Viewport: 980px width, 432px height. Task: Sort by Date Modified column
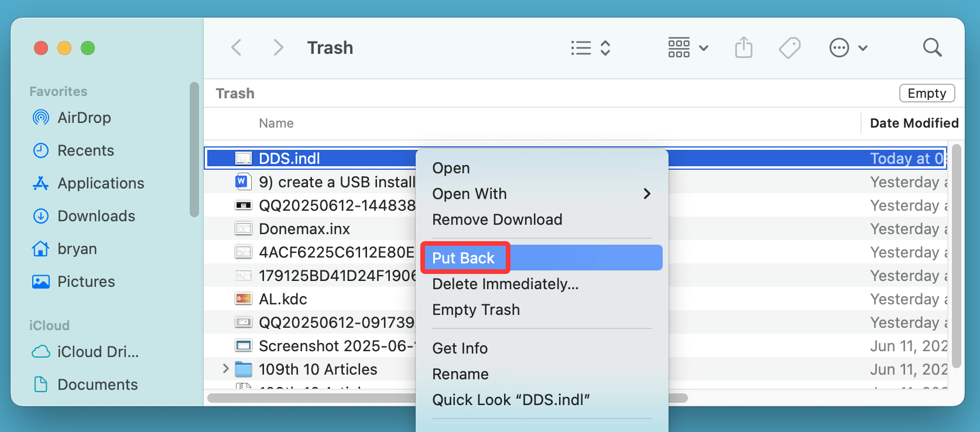click(x=914, y=124)
